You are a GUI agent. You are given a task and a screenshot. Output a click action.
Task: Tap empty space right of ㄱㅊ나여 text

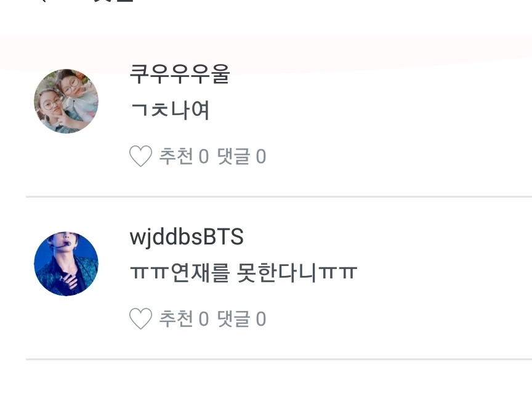[370, 110]
